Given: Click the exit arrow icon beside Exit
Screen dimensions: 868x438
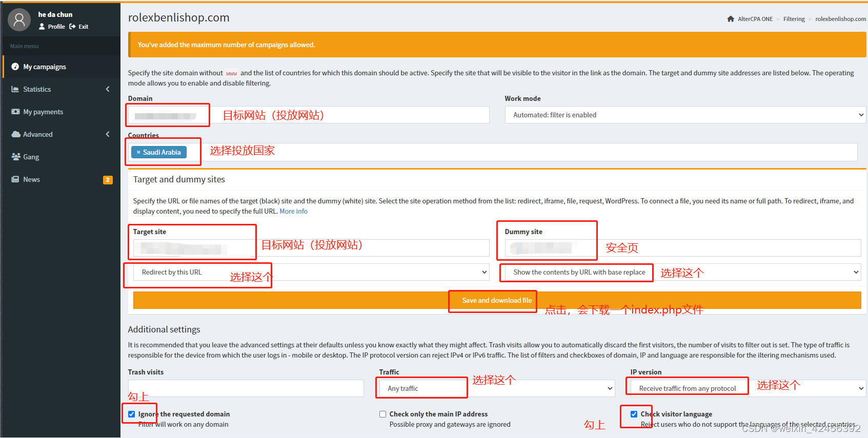Looking at the screenshot, I should coord(72,27).
